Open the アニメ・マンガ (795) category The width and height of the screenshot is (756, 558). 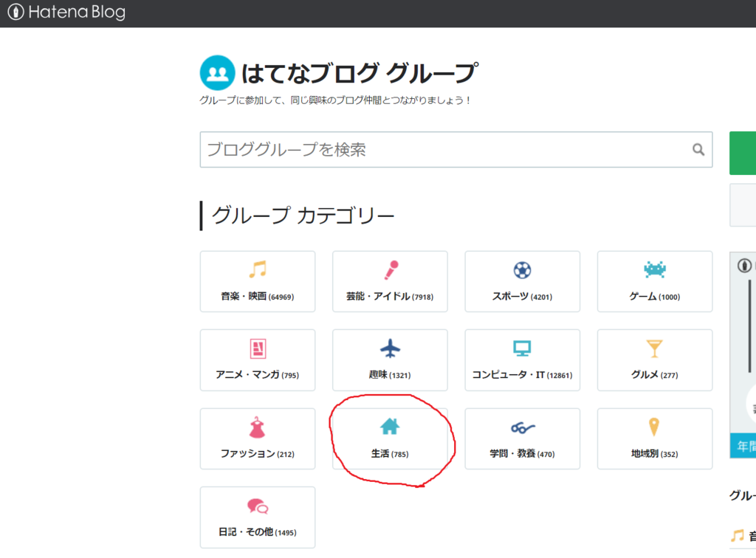[258, 360]
